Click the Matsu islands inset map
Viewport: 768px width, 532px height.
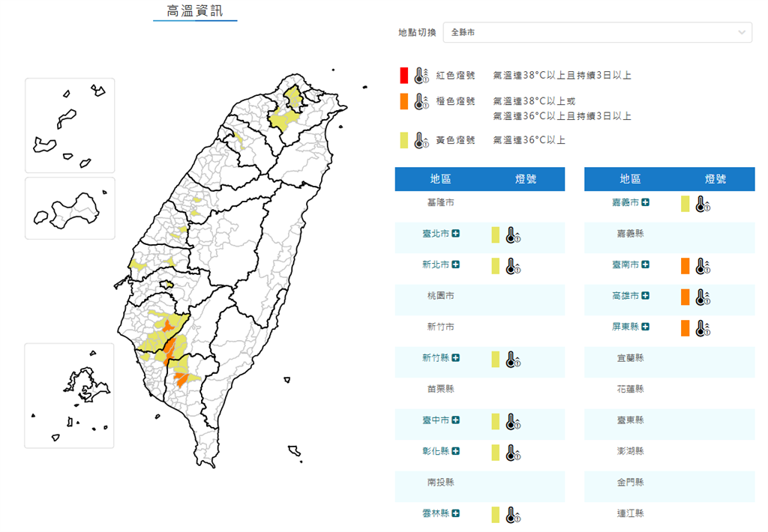(70, 125)
